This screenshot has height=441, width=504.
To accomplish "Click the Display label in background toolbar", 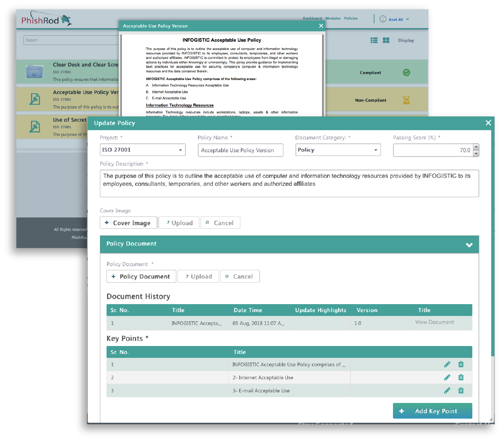I will tap(406, 40).
